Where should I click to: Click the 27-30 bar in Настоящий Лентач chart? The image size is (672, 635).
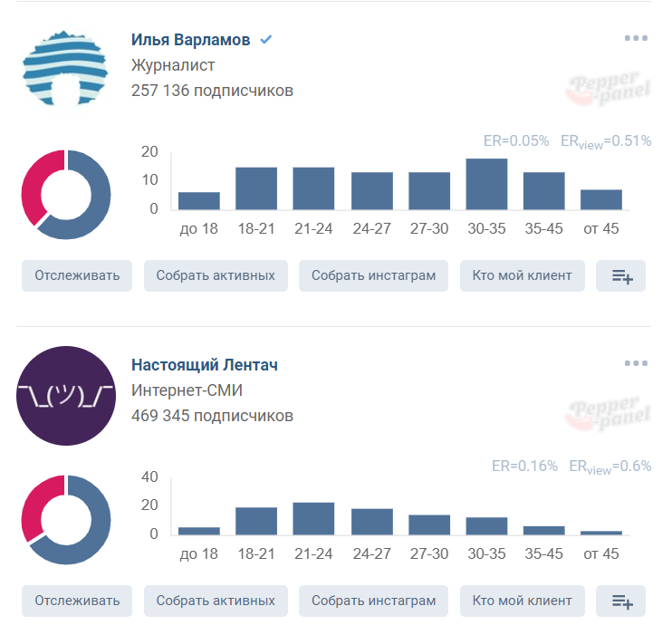pyautogui.click(x=429, y=524)
